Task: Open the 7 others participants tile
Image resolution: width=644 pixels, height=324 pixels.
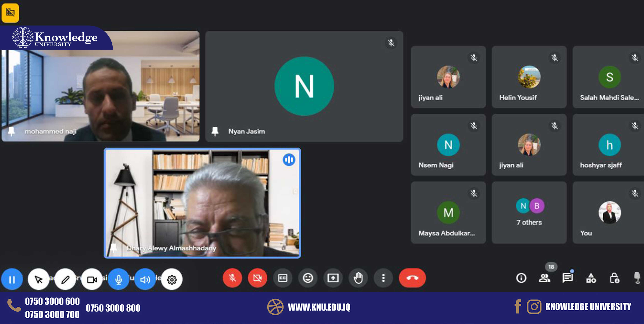Action: pyautogui.click(x=529, y=212)
